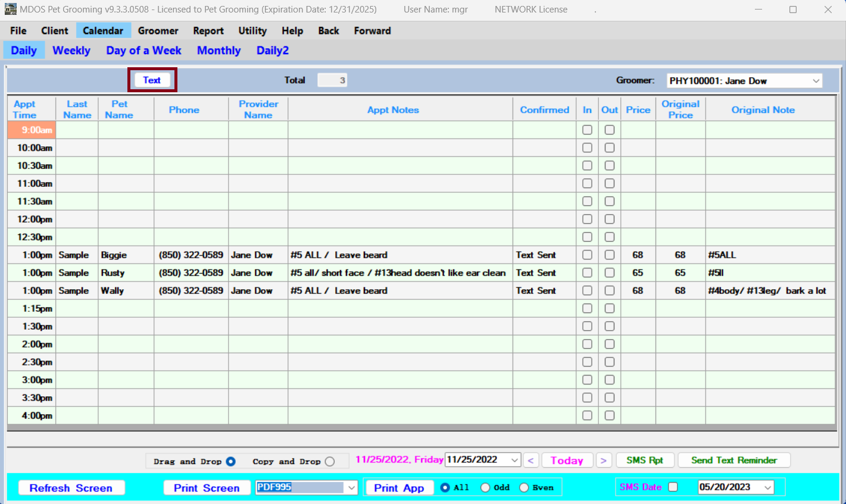The image size is (846, 504).
Task: Click the highlighted Text button
Action: tap(152, 80)
